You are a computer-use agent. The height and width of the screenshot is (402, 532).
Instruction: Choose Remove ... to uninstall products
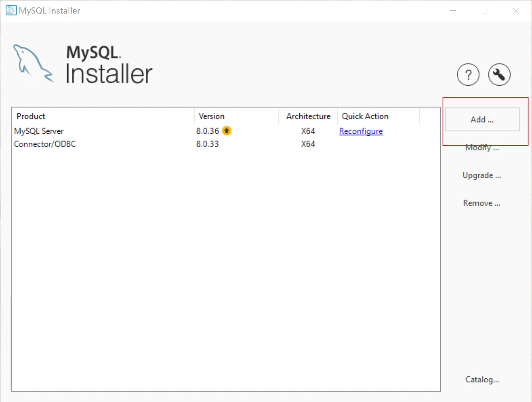point(482,203)
